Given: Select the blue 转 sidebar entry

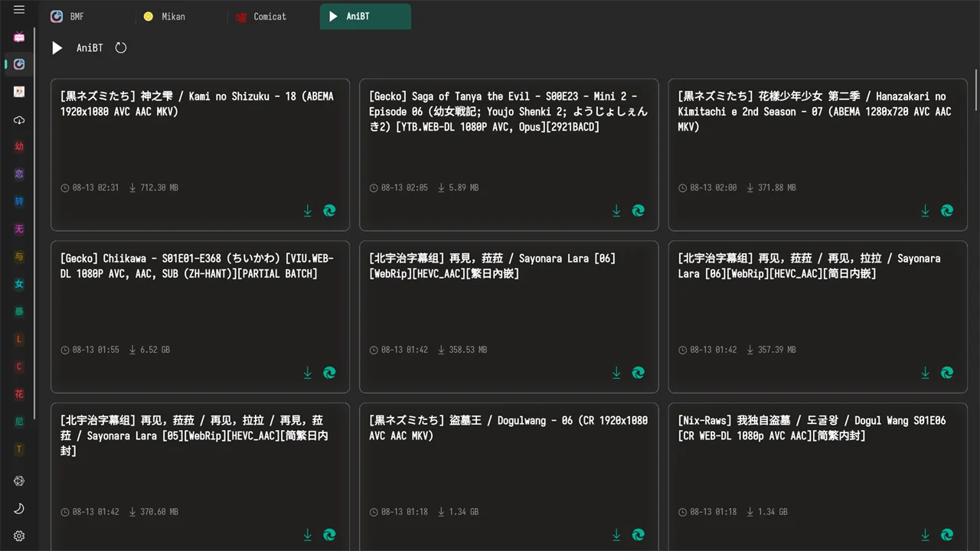Looking at the screenshot, I should (19, 201).
